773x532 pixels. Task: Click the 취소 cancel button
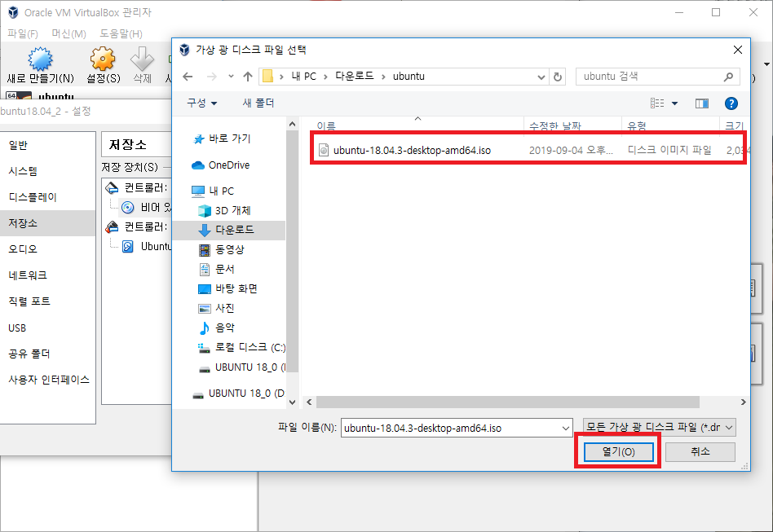pyautogui.click(x=700, y=451)
